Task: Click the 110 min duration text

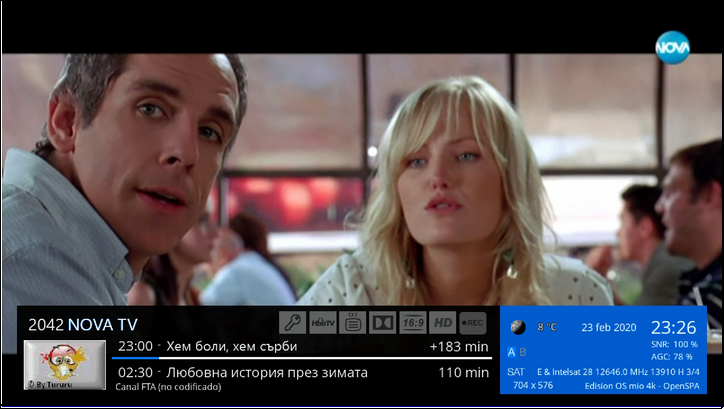Action: pyautogui.click(x=464, y=372)
